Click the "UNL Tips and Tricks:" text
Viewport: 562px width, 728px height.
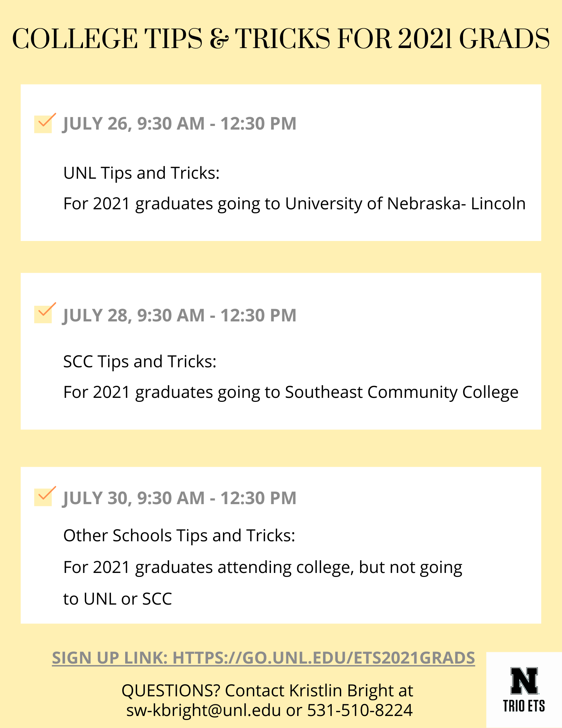142,173
